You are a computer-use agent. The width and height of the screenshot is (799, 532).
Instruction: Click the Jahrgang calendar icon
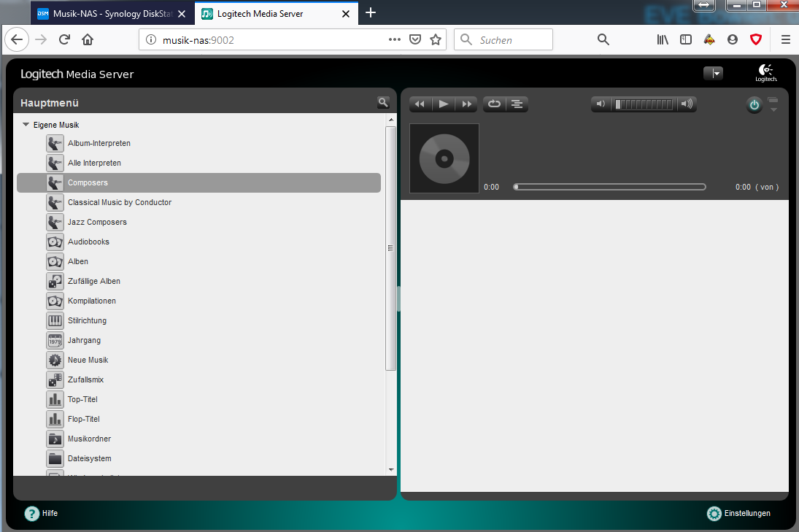(x=55, y=340)
